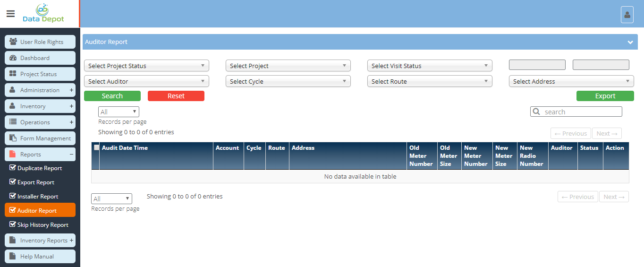Screen dimensions: 644x267
Task: Click into the table search field
Action: (581, 112)
